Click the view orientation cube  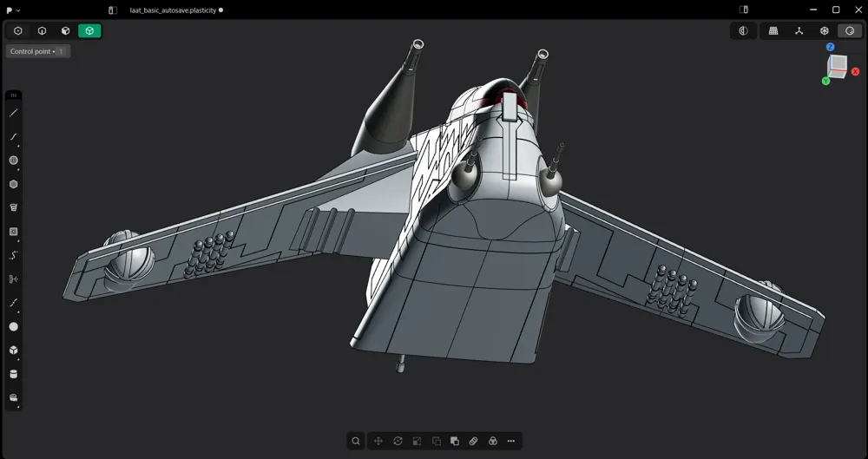click(x=838, y=67)
